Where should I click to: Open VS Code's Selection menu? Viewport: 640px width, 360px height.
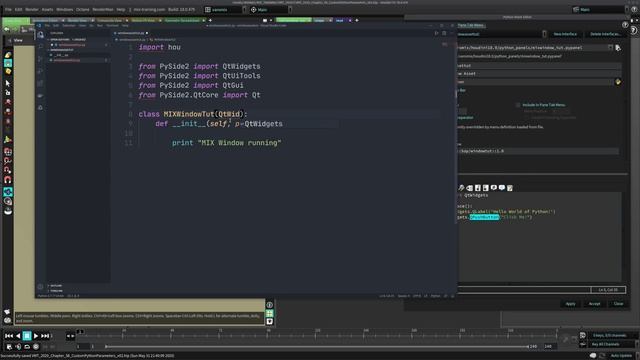[69, 25]
